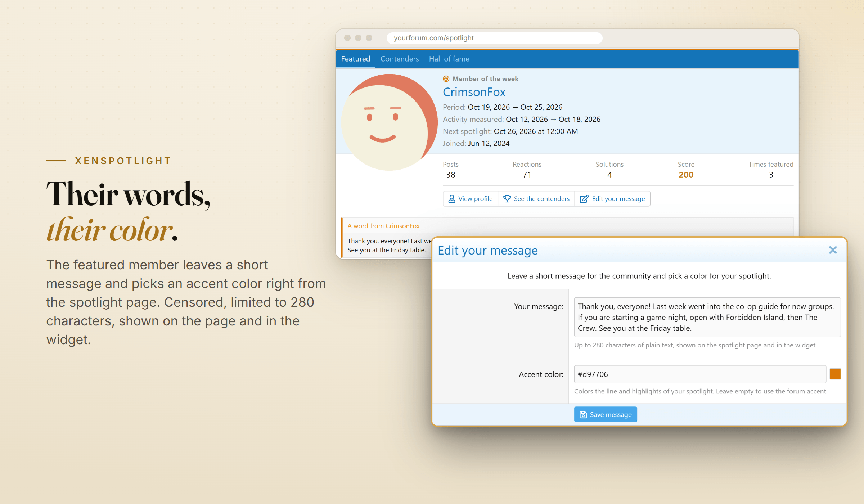Click the Member of the week target icon
The height and width of the screenshot is (504, 864).
pos(446,79)
